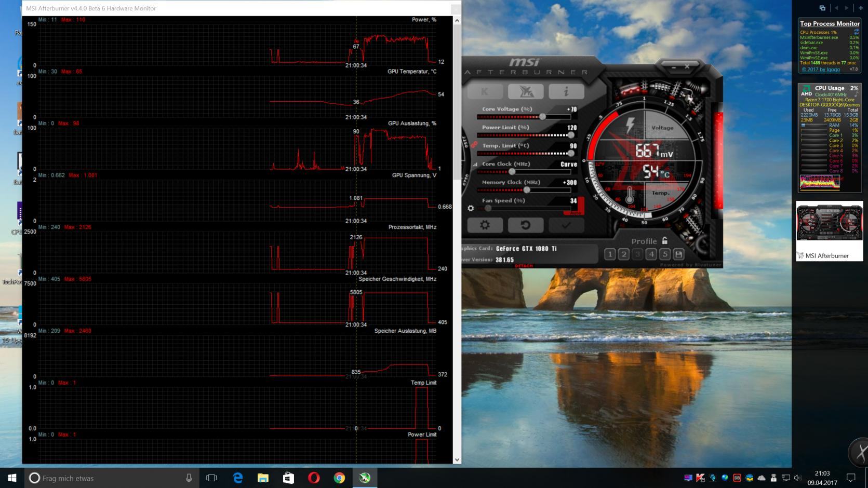Click the Temp. gauge label
Viewport: 868px width, 488px height.
point(661,193)
